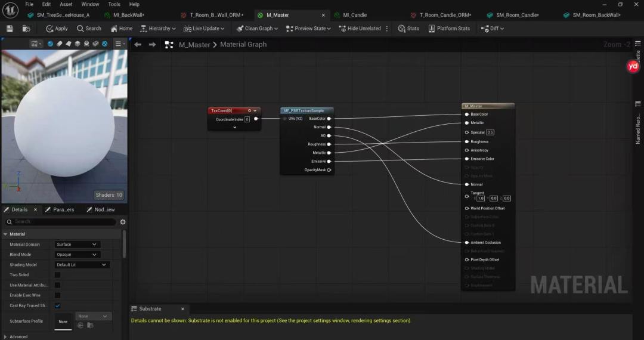Switch to the T_Room_Candle_ORM tab

click(x=445, y=15)
